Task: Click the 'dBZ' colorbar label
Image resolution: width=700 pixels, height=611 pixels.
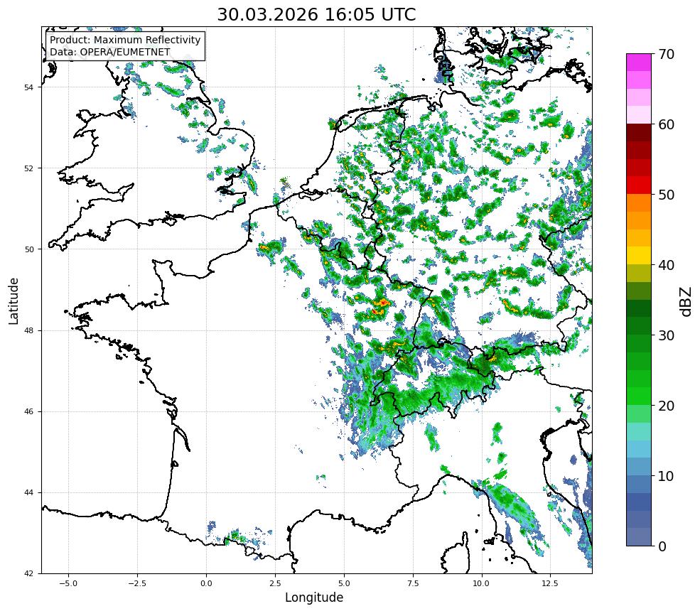Action: 686,302
